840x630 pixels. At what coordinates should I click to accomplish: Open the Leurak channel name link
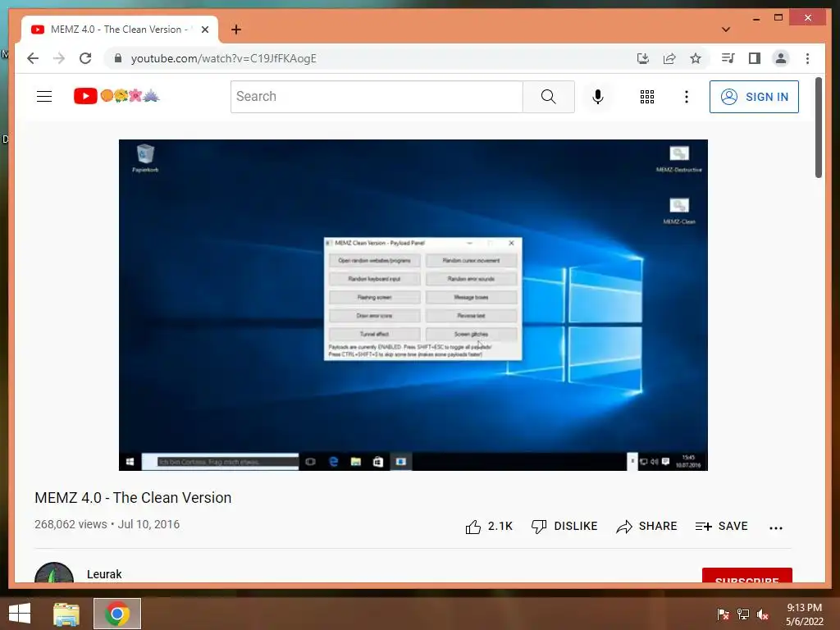(x=104, y=574)
